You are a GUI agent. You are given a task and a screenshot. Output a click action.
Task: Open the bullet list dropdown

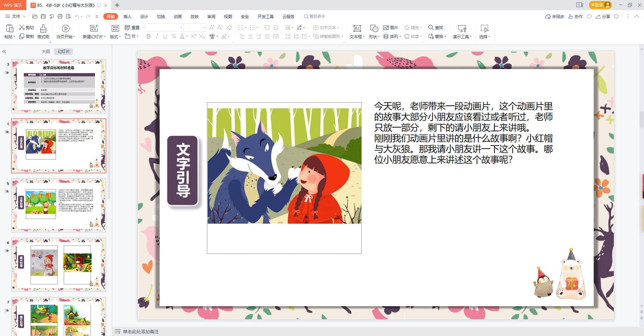[x=246, y=27]
